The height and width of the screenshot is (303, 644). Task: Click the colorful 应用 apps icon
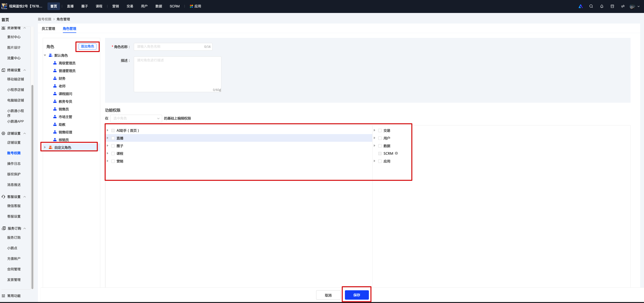point(191,6)
